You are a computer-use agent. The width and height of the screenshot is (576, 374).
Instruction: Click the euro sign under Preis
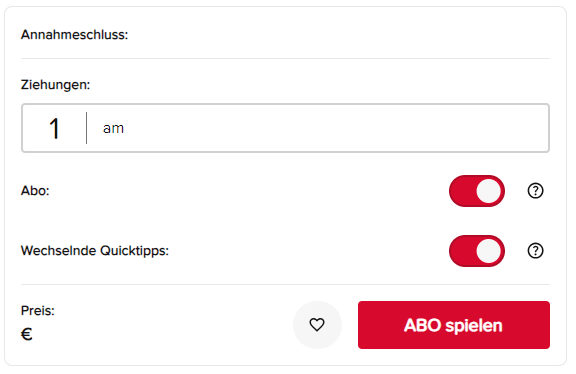coord(27,334)
